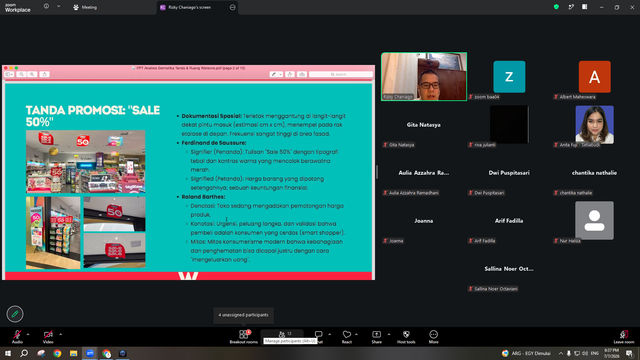
Task: Show hidden system tray icons
Action: 561,353
